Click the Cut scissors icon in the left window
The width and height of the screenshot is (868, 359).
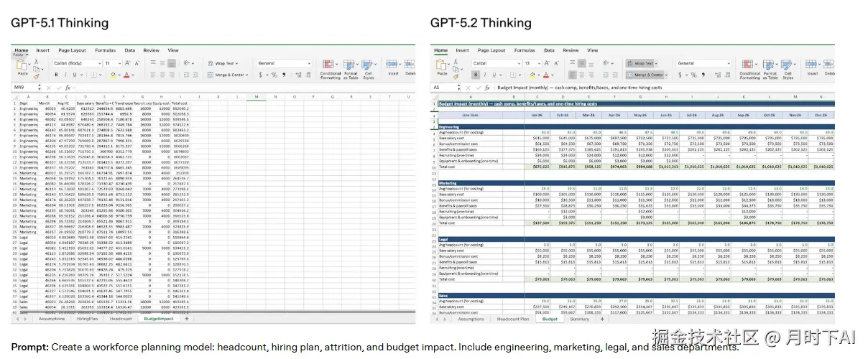tap(36, 61)
